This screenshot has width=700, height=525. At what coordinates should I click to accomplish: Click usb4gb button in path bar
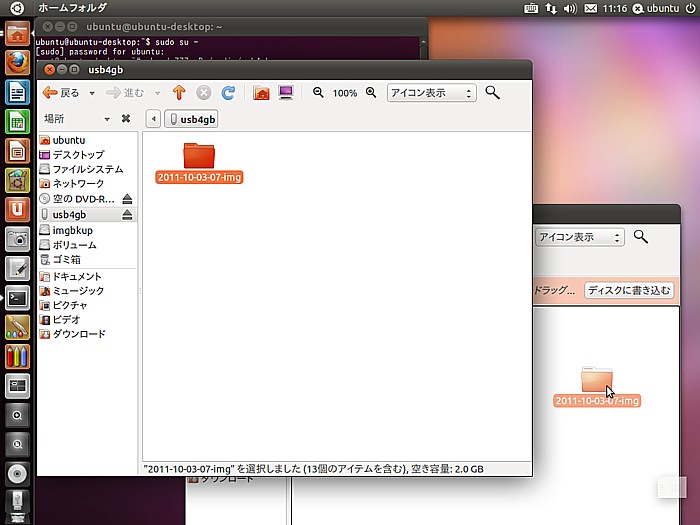[193, 119]
